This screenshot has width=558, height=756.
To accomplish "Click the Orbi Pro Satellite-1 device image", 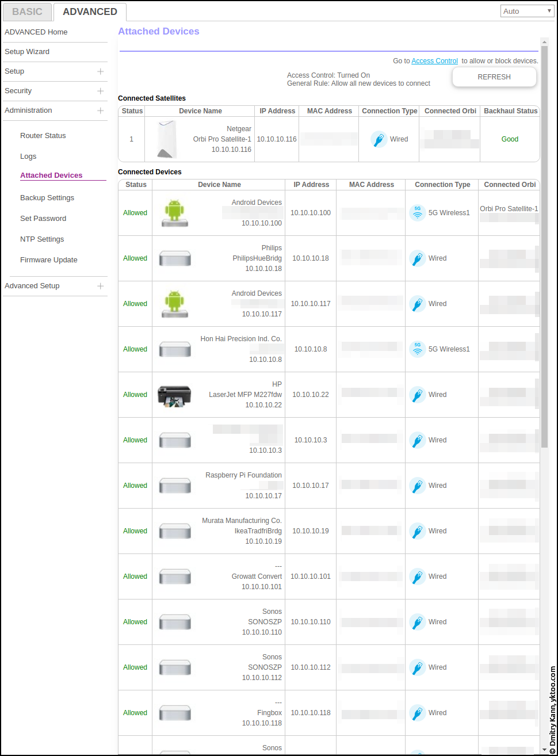I will (168, 139).
